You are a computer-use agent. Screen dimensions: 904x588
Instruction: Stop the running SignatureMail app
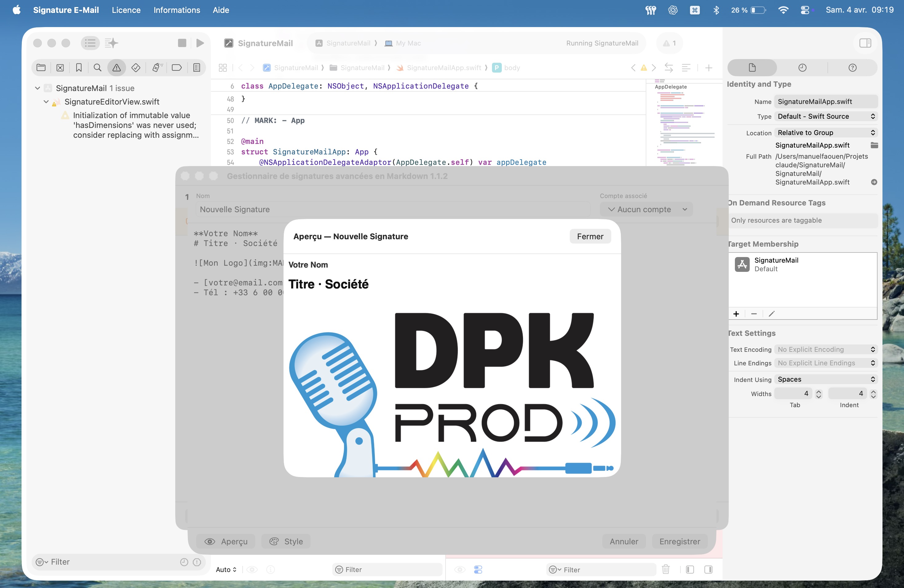coord(182,43)
